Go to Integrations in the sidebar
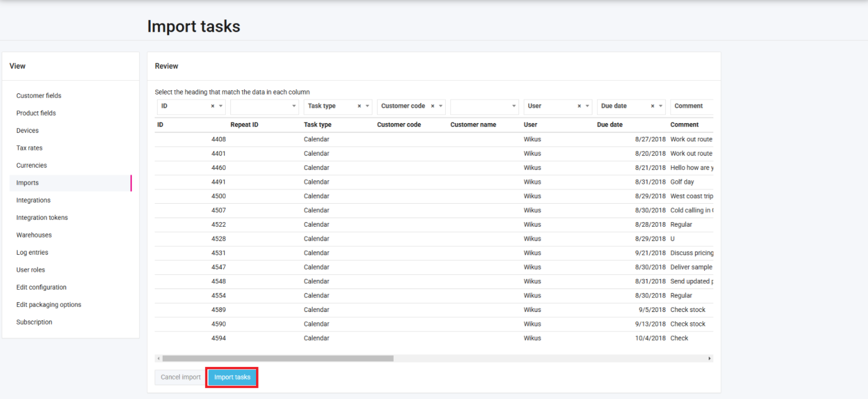This screenshot has width=868, height=399. pos(33,200)
